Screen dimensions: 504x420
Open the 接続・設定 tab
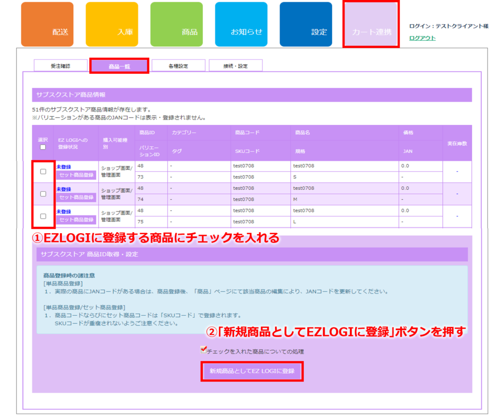[235, 66]
